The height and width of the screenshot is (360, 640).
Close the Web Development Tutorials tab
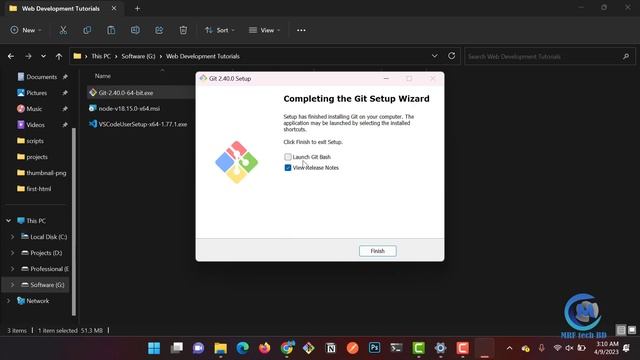tap(114, 8)
